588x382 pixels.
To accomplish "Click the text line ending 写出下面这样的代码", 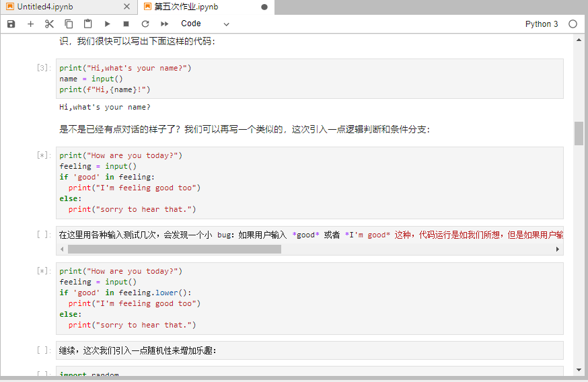I will point(137,41).
